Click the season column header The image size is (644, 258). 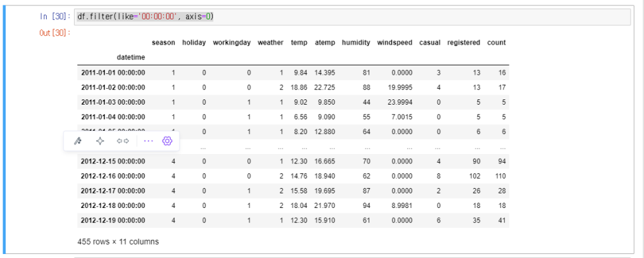163,42
